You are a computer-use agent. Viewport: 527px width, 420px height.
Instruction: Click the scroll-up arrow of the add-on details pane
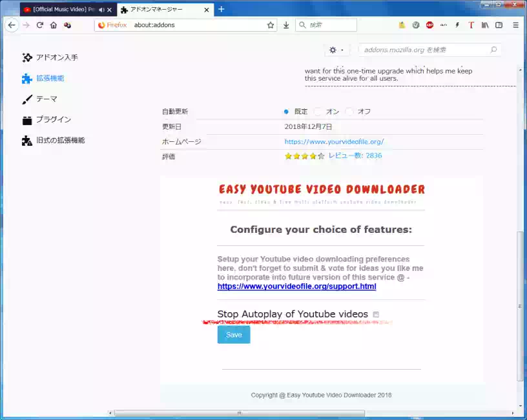tap(521, 70)
